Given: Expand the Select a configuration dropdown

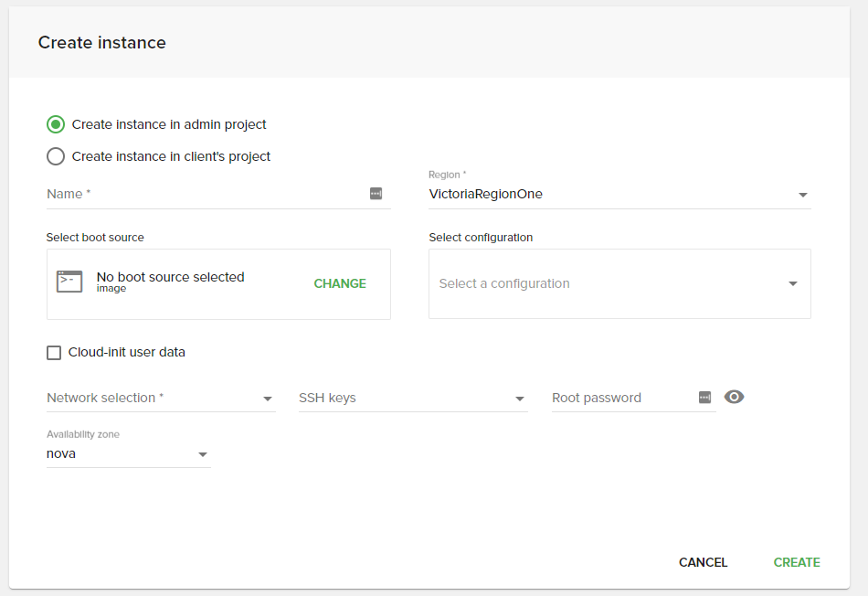Looking at the screenshot, I should coord(619,283).
